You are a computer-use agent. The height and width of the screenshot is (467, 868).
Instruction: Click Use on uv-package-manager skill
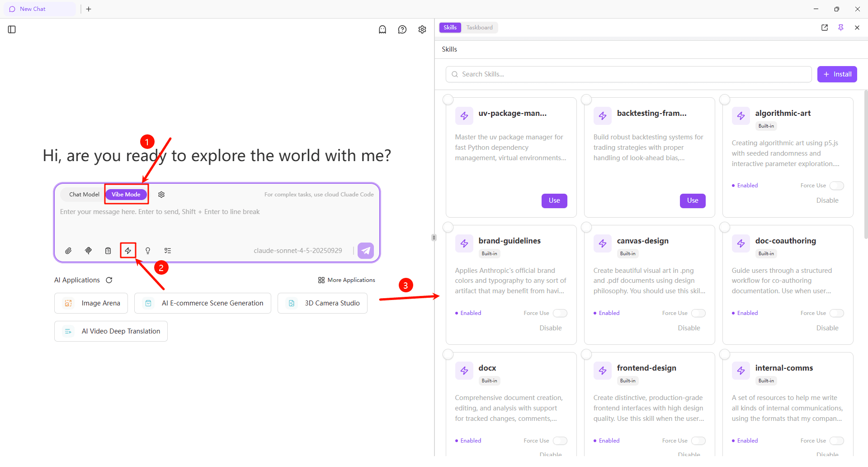(x=554, y=200)
